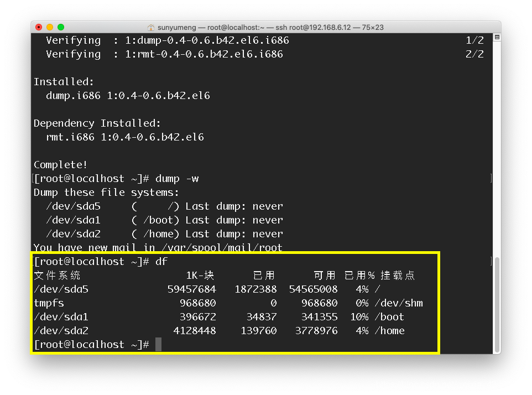The height and width of the screenshot is (395, 532).
Task: Click '3778976' available for sda2
Action: (316, 331)
